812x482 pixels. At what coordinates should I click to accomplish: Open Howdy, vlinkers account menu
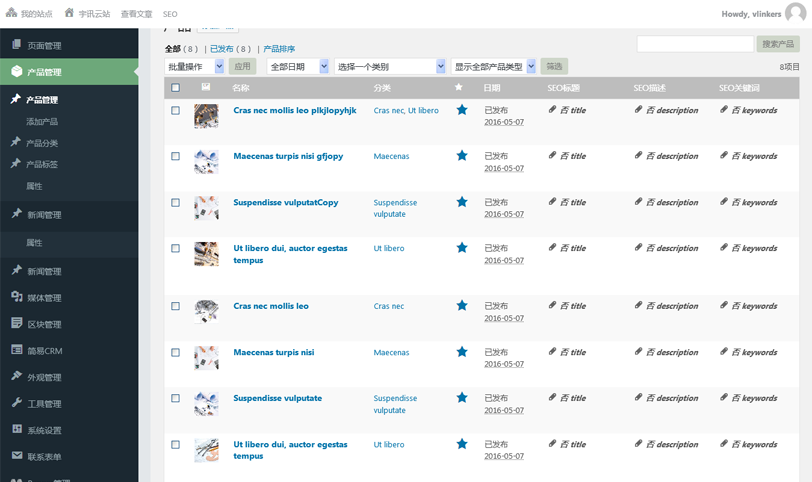[x=751, y=14]
